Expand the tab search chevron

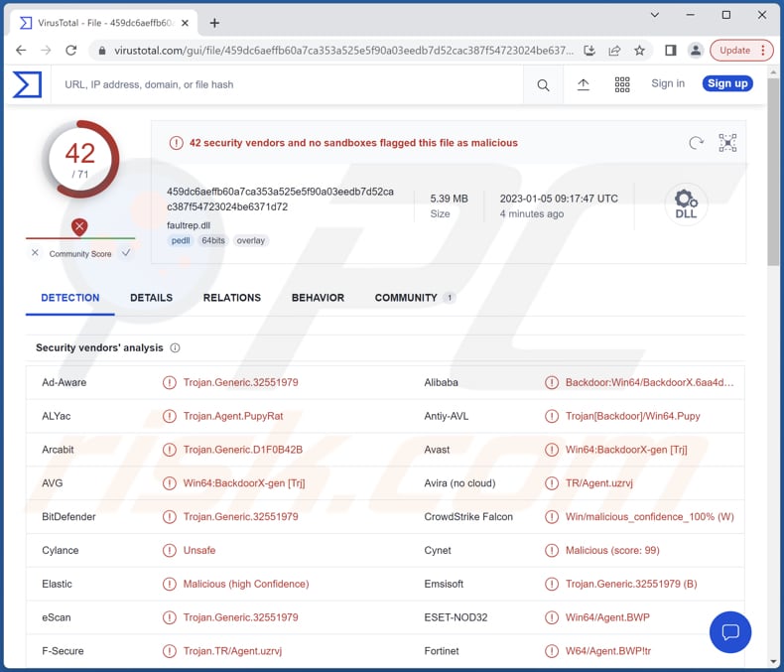pyautogui.click(x=655, y=15)
